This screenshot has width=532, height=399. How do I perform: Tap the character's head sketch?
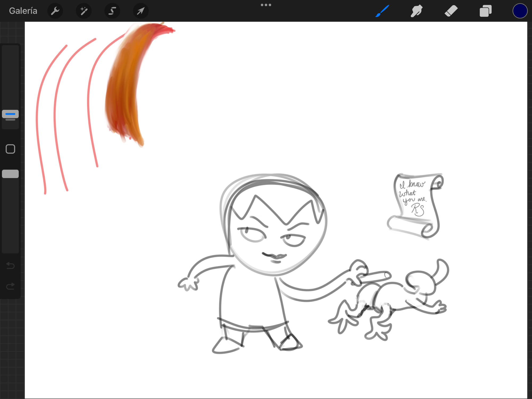click(274, 226)
